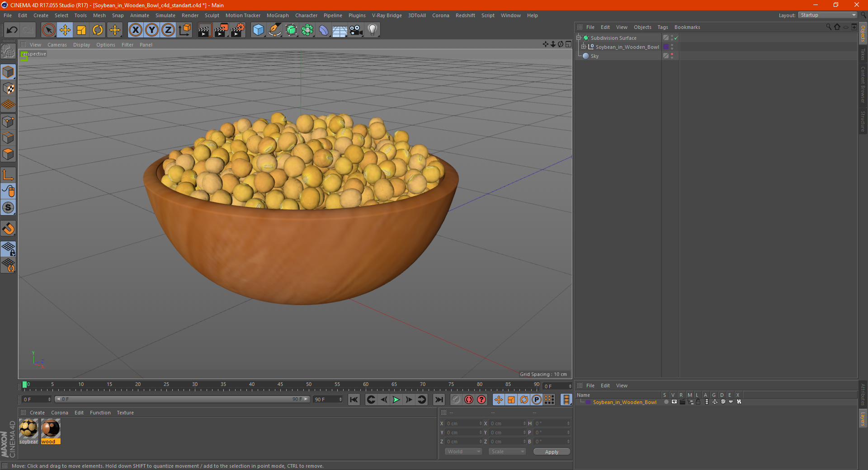Click Record Active Objects button

point(456,399)
